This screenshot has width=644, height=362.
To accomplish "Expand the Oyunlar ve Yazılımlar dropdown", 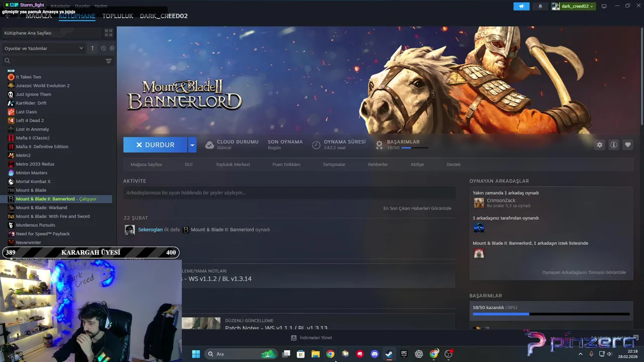I will coord(44,48).
